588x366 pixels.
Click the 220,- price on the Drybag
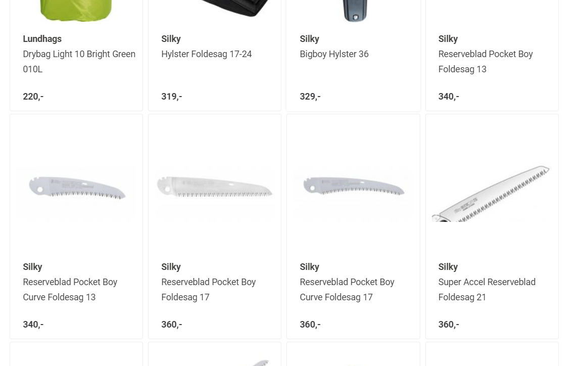coord(33,97)
